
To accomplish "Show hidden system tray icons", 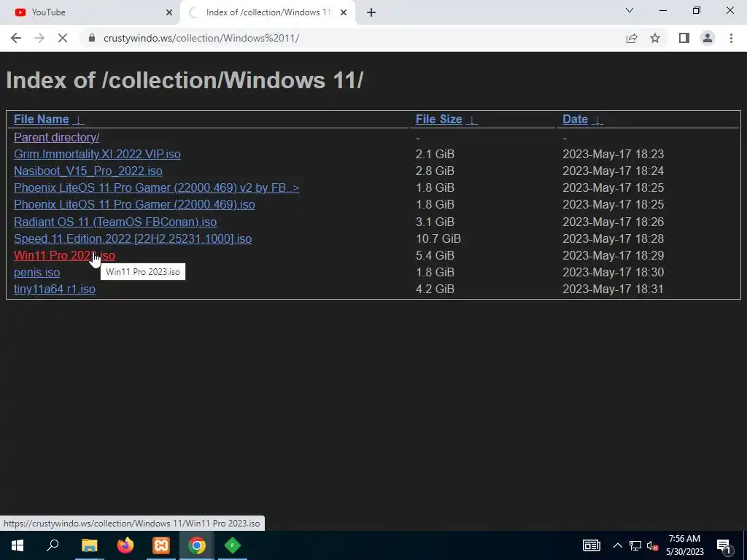I will tap(617, 545).
